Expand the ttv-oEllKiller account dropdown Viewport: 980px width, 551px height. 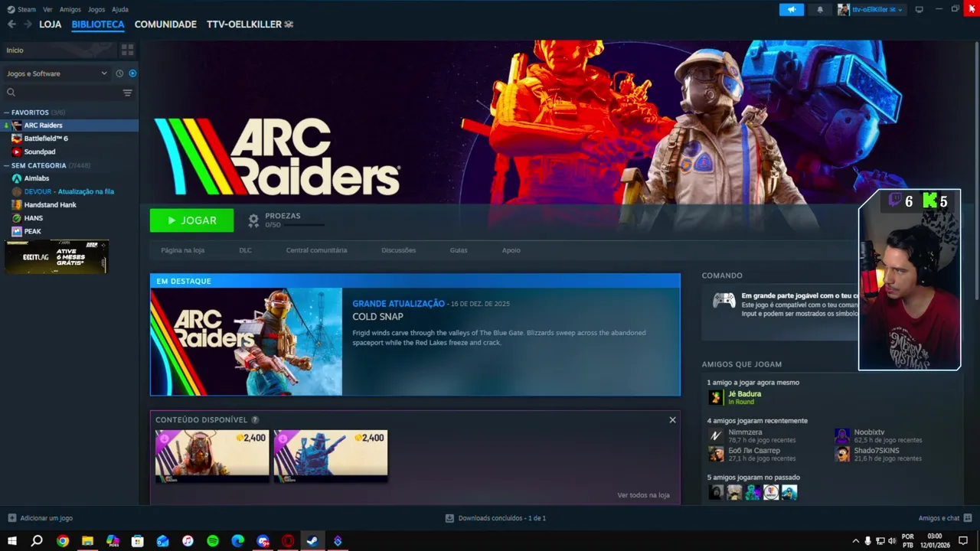[870, 9]
